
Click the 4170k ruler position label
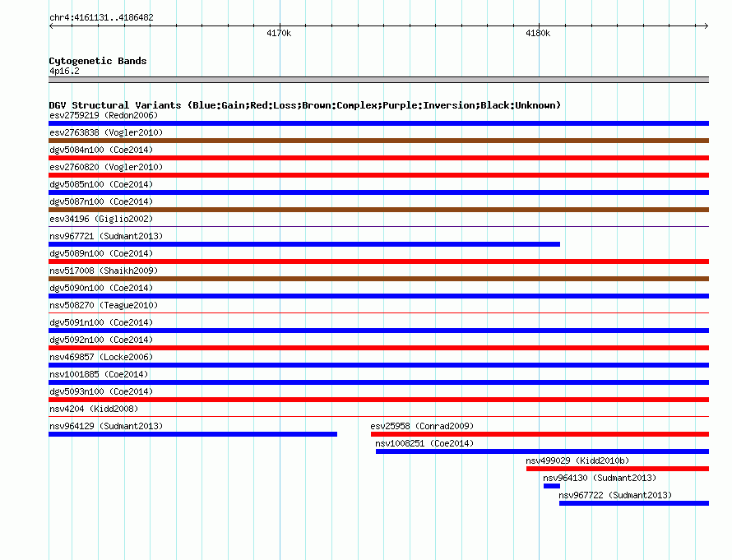279,34
